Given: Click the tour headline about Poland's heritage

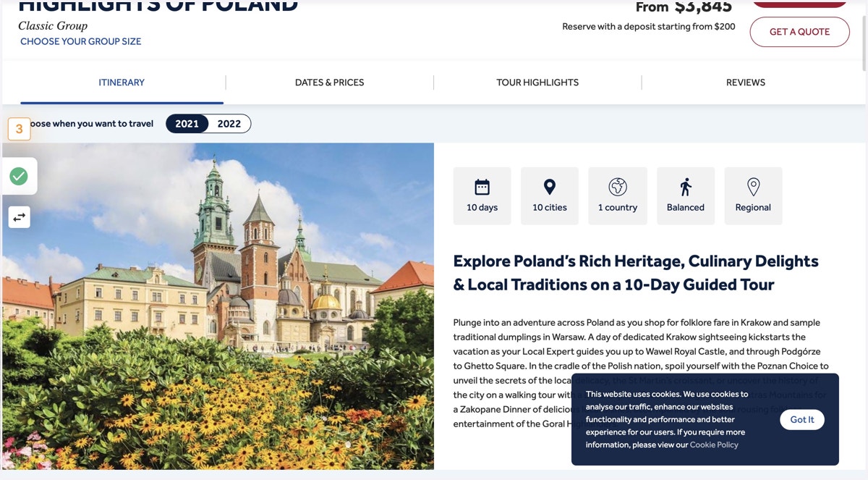Looking at the screenshot, I should (636, 273).
